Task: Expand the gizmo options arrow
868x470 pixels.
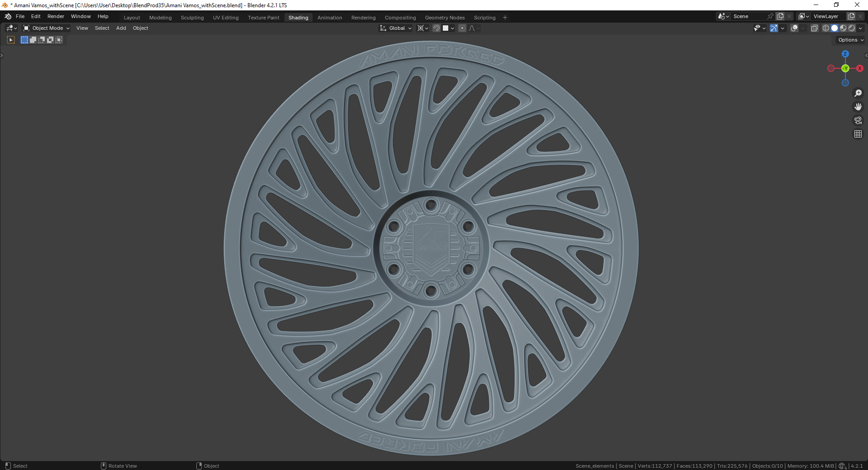Action: (783, 28)
